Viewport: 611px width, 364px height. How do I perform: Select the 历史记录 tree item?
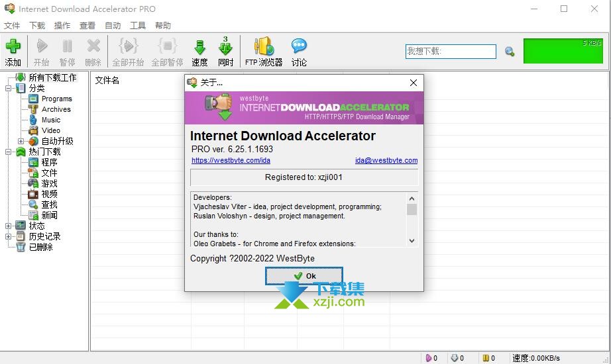(x=45, y=236)
